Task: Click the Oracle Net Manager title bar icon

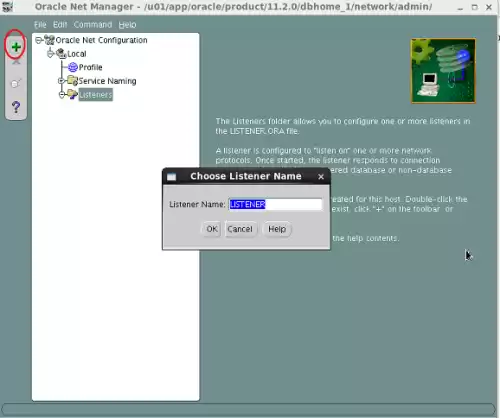Action: 7,6
